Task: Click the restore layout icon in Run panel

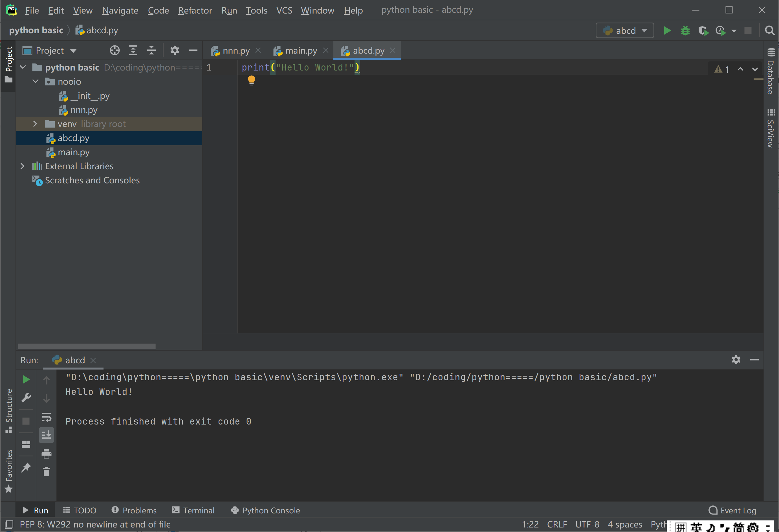Action: click(x=26, y=444)
